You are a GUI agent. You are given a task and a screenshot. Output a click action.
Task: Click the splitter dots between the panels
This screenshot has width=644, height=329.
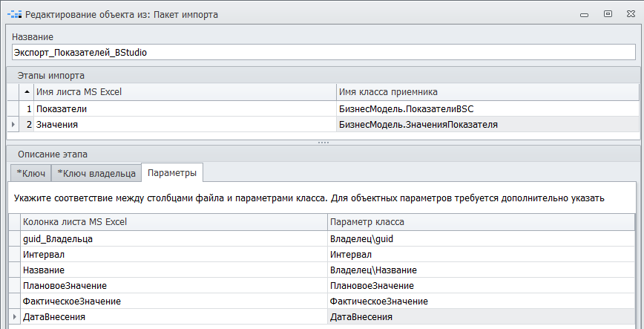tap(322, 142)
